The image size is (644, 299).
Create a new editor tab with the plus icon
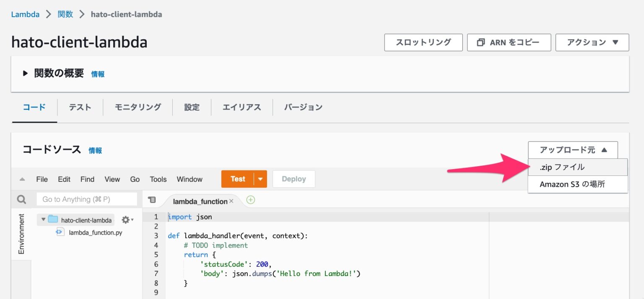250,200
